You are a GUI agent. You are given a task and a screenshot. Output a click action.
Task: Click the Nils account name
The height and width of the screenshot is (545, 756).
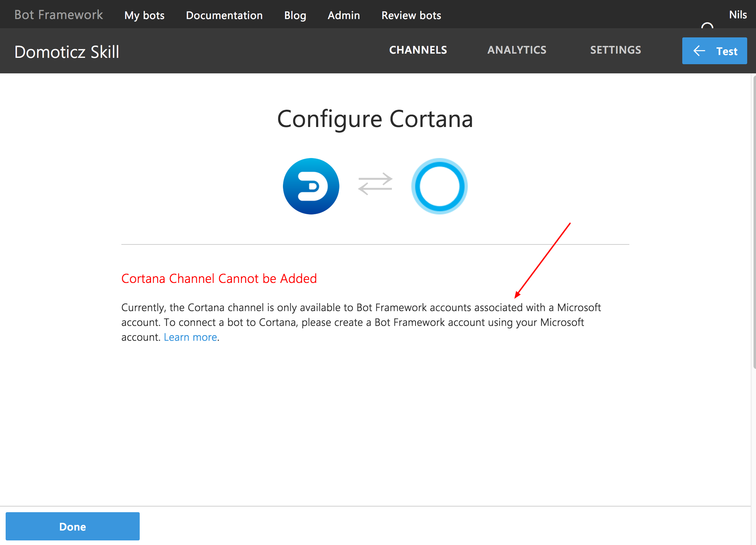(738, 14)
